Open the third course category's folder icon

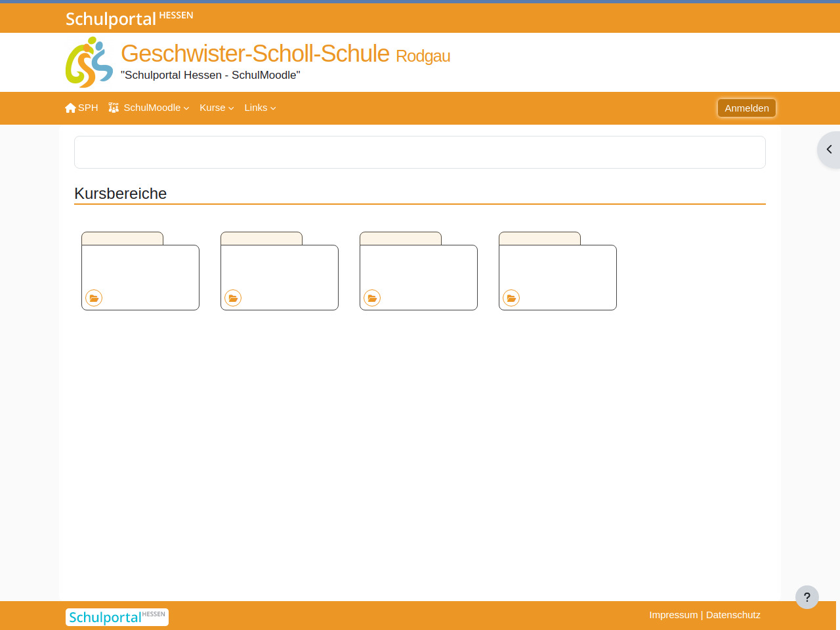pyautogui.click(x=372, y=298)
